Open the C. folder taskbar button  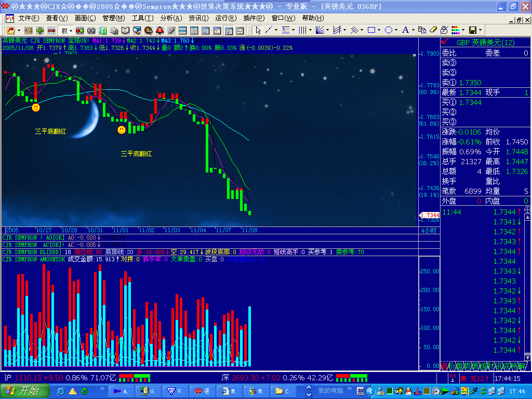point(283,391)
